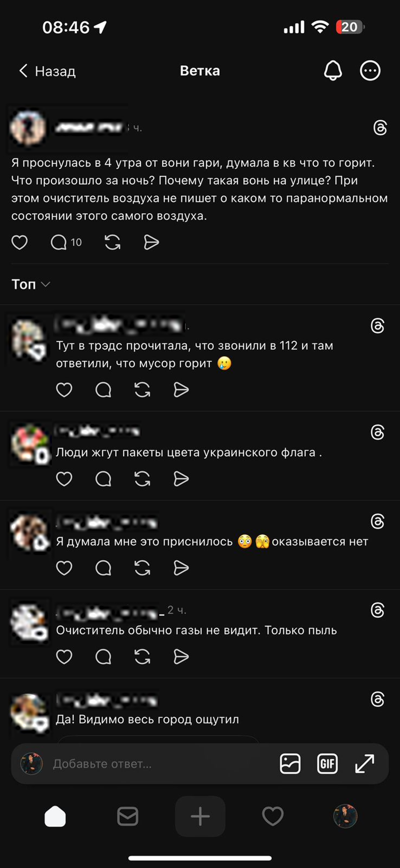
Task: Open the GIF picker
Action: [x=327, y=764]
